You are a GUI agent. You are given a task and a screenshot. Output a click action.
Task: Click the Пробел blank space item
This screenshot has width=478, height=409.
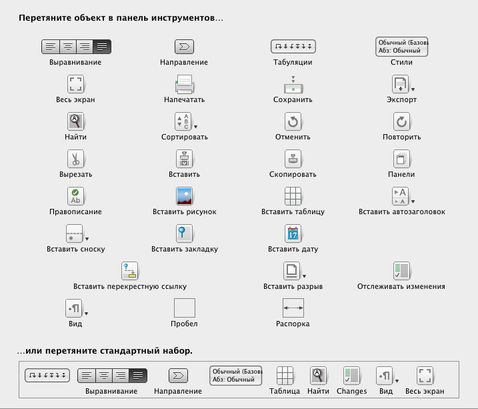point(184,308)
